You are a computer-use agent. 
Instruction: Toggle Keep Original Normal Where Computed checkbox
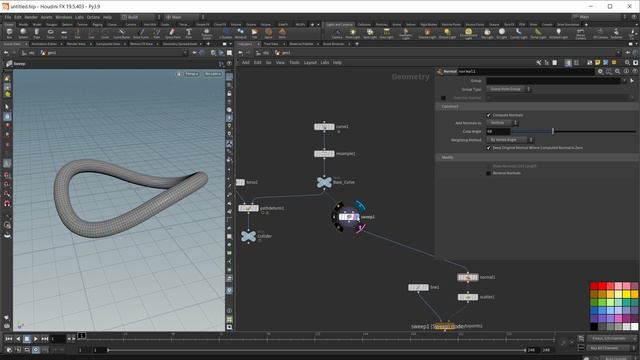click(489, 148)
